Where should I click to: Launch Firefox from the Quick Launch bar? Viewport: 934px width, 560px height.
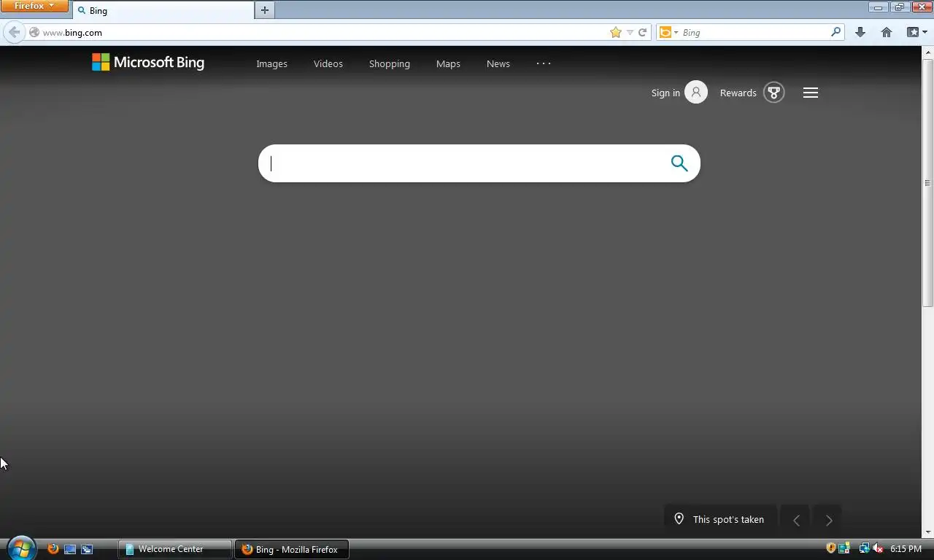click(x=53, y=549)
